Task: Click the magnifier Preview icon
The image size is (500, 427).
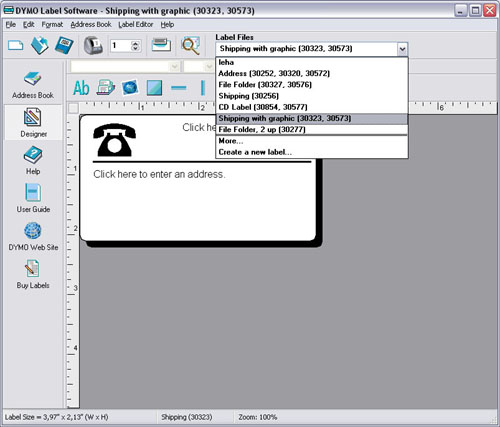Action: pyautogui.click(x=191, y=45)
